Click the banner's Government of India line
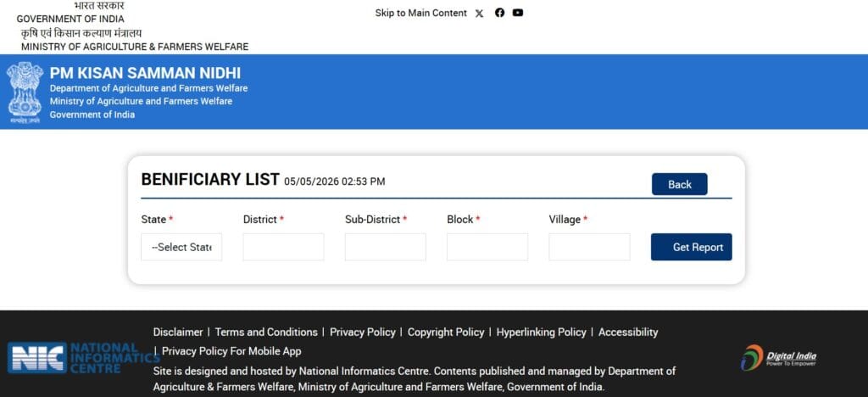The image size is (868, 397). pos(92,115)
